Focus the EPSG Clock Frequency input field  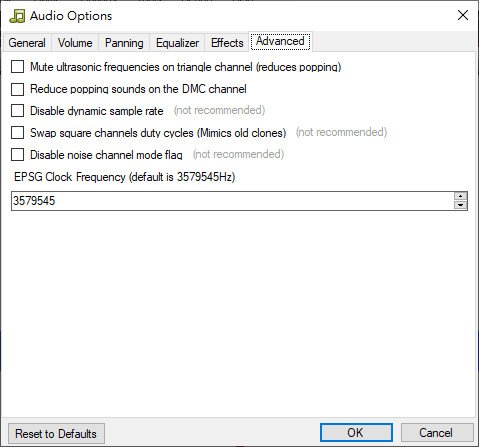[x=233, y=201]
